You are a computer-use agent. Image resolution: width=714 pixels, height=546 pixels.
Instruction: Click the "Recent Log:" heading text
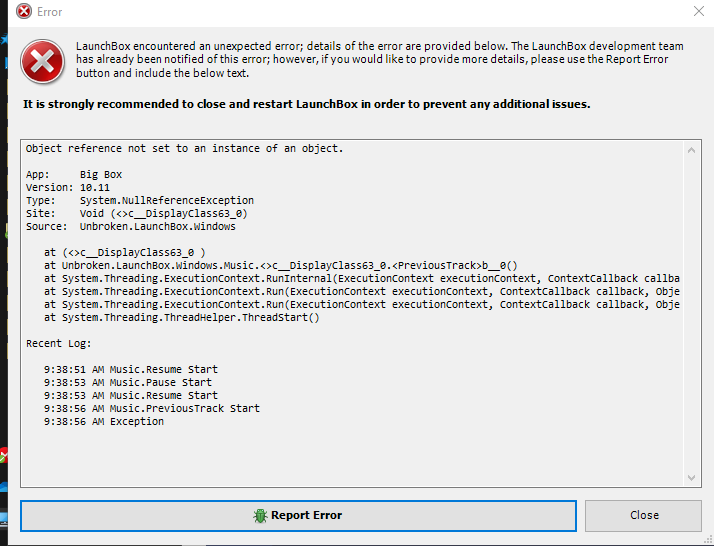[x=59, y=343]
